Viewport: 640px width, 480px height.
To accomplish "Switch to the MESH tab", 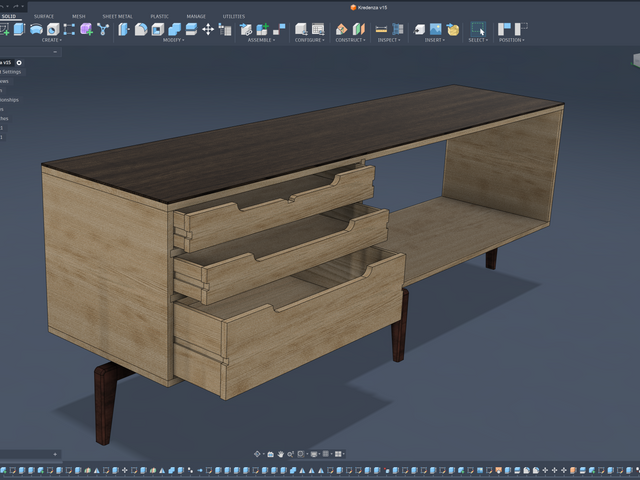I will pos(78,16).
